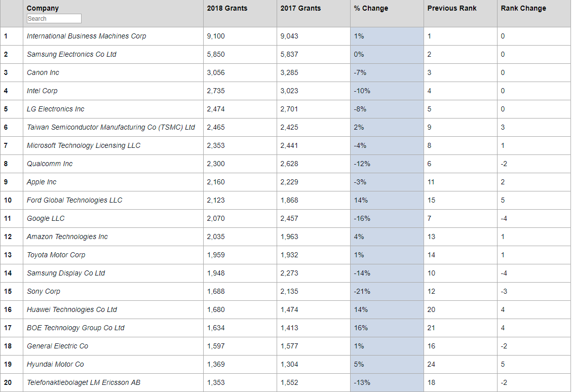Sort by the 2017 Grants column header

[x=300, y=8]
